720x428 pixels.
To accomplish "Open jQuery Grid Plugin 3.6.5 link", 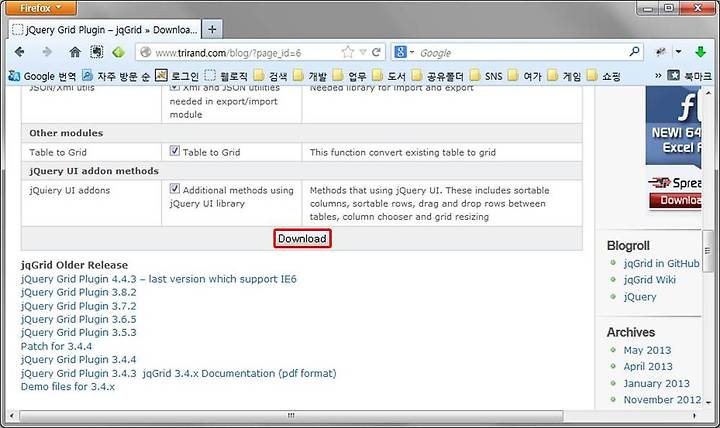I will [79, 319].
